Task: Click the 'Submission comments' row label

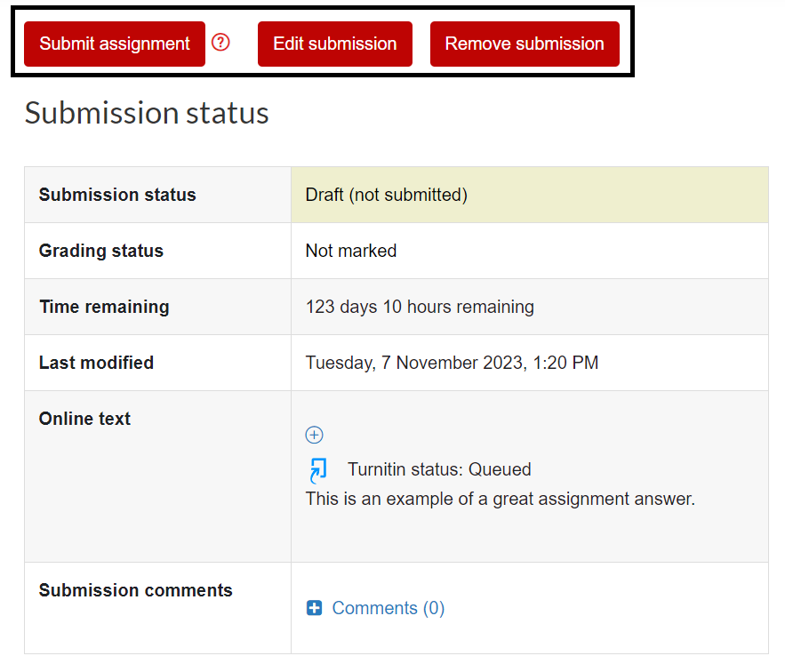Action: (x=136, y=590)
